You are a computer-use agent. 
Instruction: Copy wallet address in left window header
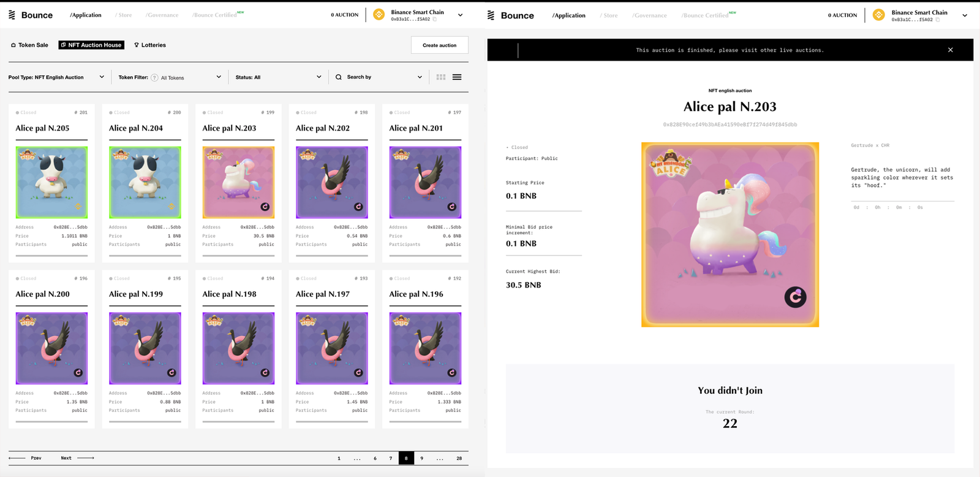(x=435, y=20)
